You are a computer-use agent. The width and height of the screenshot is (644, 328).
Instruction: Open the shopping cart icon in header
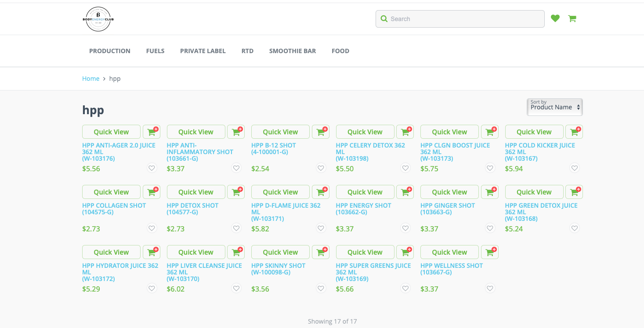(572, 18)
